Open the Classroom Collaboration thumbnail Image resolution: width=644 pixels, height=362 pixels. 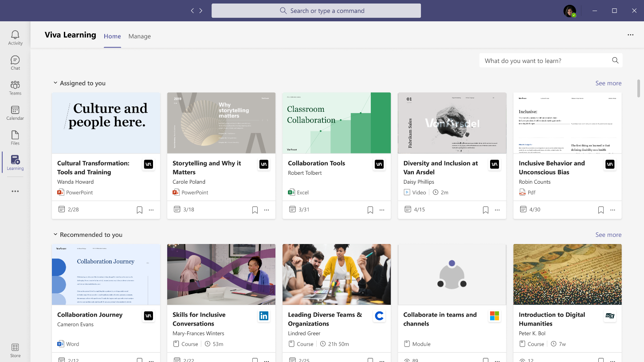point(337,123)
